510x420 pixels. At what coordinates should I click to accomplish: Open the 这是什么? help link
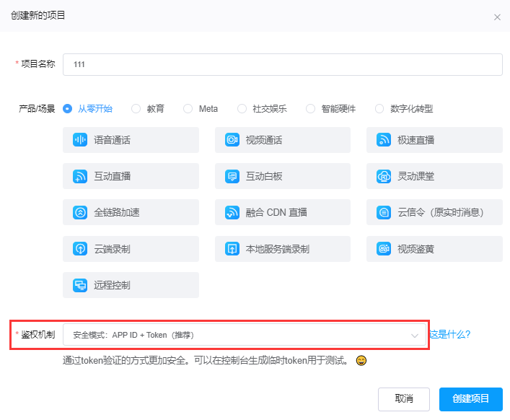point(449,335)
